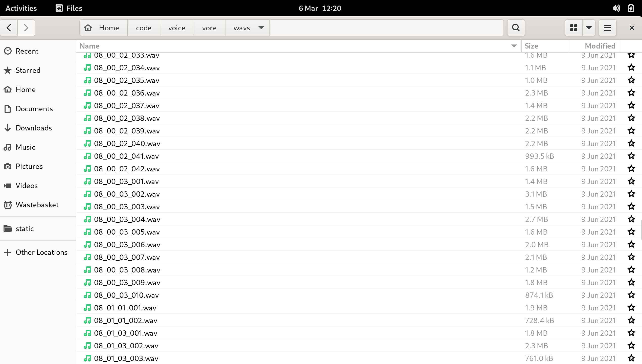Open Wastebasket in sidebar

pos(37,204)
